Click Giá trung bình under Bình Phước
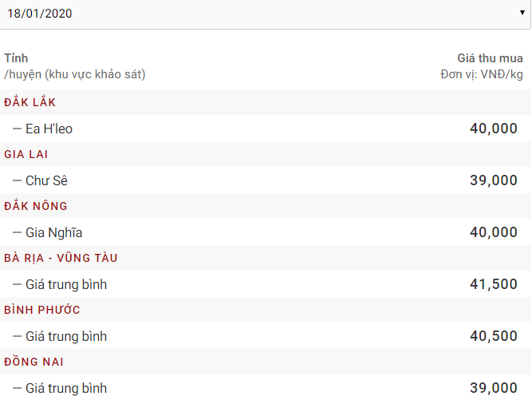Viewport: 532px width, 400px height. [x=65, y=336]
